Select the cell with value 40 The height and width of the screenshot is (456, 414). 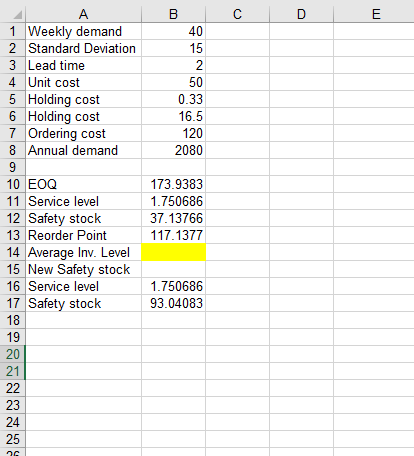coord(173,31)
